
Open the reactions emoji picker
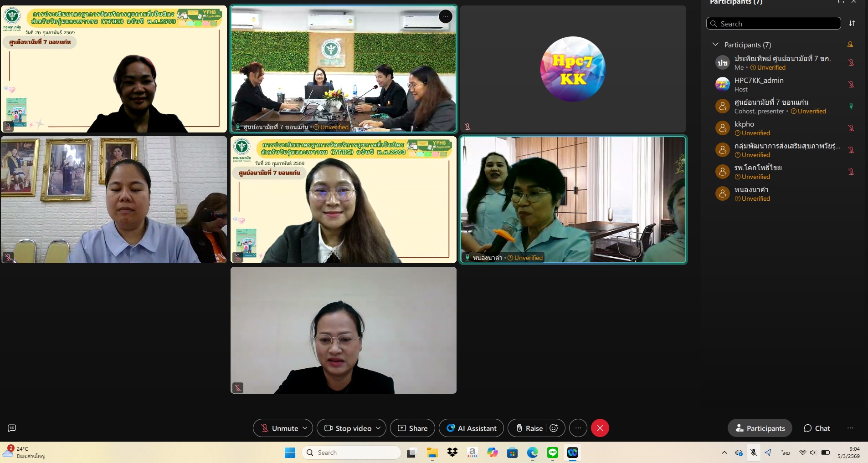(x=554, y=428)
